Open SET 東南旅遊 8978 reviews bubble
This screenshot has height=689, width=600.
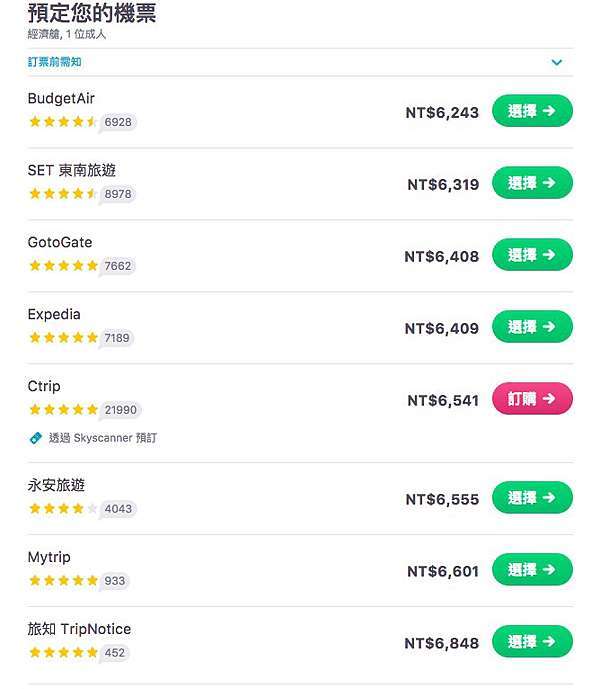117,194
